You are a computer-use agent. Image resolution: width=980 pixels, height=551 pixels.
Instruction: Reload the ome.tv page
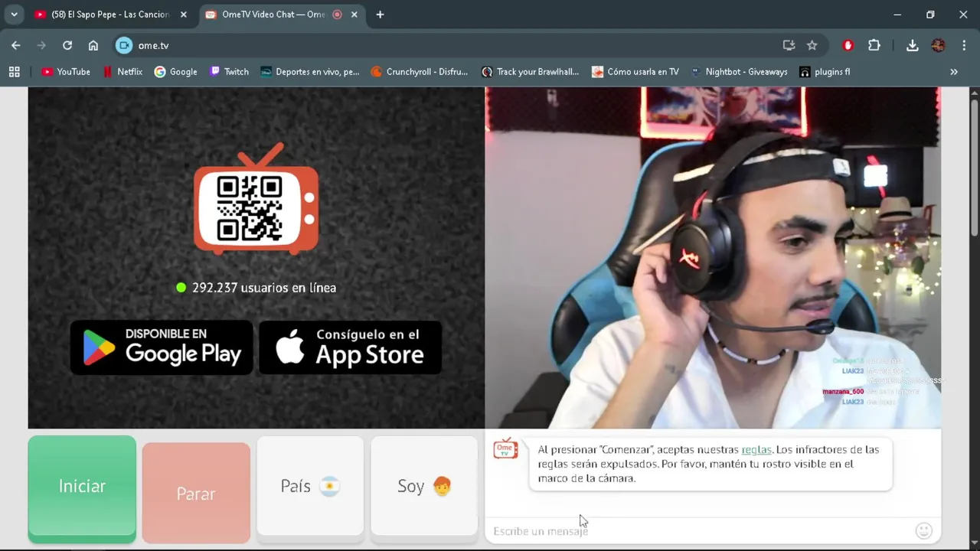click(x=67, y=45)
